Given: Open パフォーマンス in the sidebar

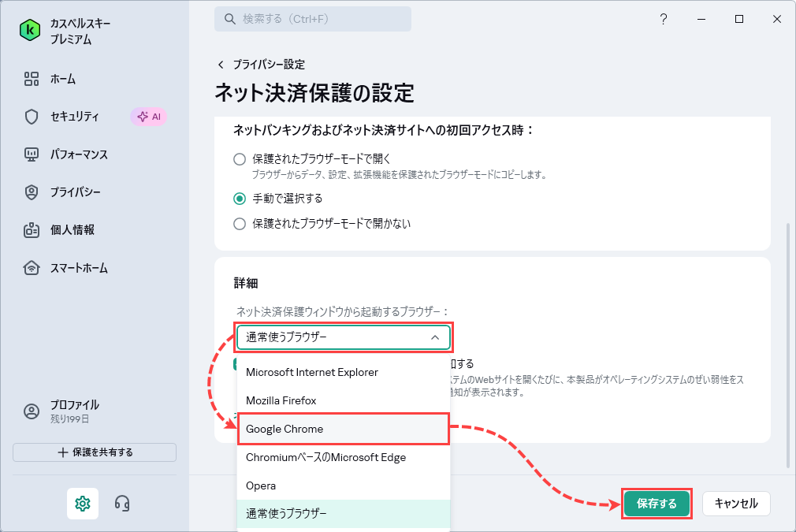Looking at the screenshot, I should tap(79, 154).
